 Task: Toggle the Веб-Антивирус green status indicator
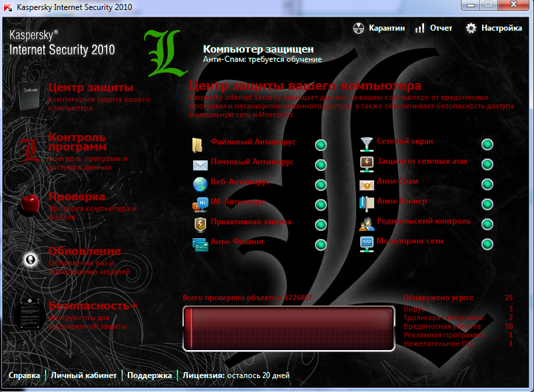321,185
